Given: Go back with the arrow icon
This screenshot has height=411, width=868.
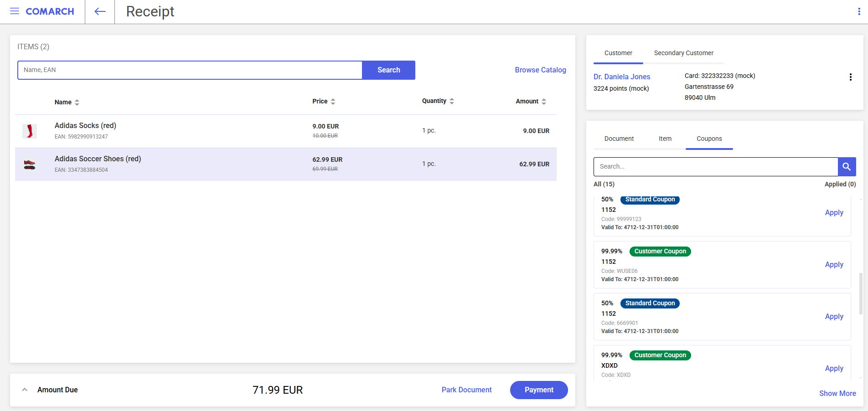Looking at the screenshot, I should click(100, 11).
